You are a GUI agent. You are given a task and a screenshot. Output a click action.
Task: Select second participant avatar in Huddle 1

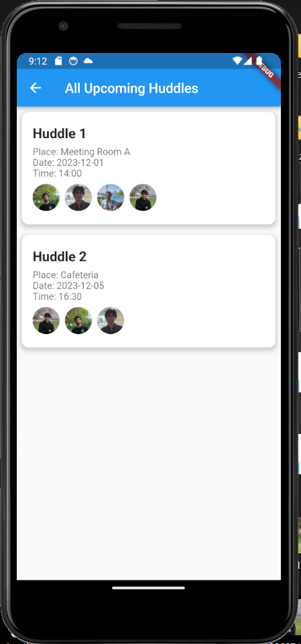[x=78, y=197]
